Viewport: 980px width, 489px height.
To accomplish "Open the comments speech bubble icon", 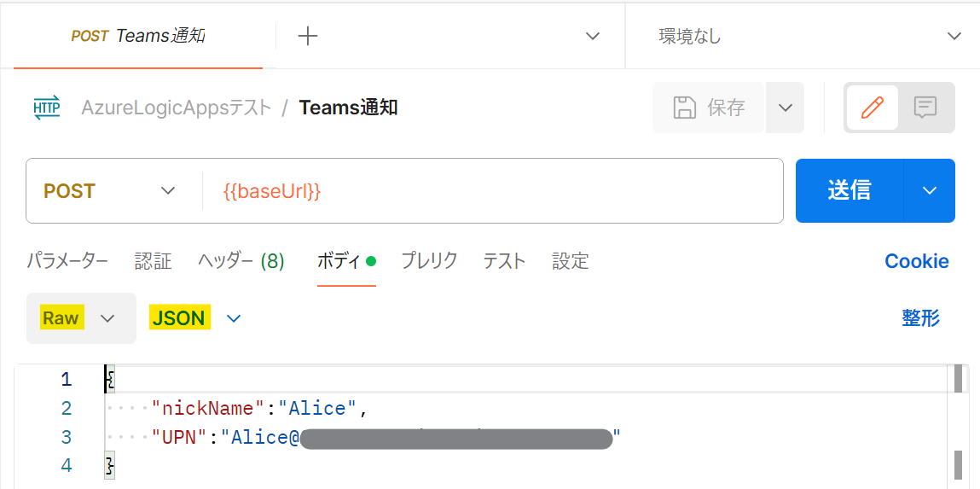I will [x=925, y=108].
